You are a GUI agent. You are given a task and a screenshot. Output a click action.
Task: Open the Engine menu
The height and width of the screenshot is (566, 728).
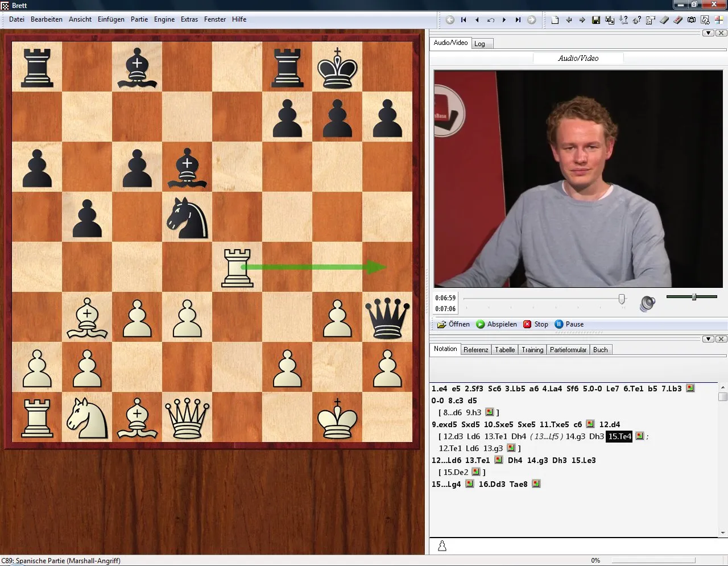(x=164, y=19)
